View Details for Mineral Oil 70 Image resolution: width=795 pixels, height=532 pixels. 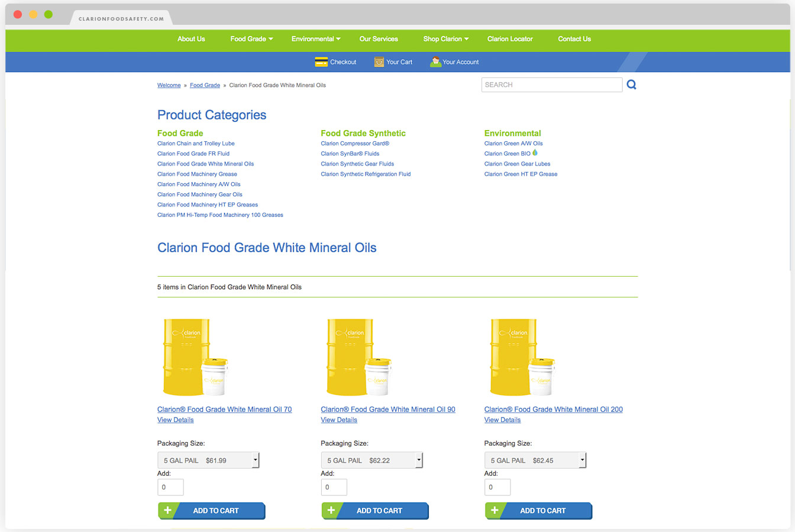coord(176,420)
